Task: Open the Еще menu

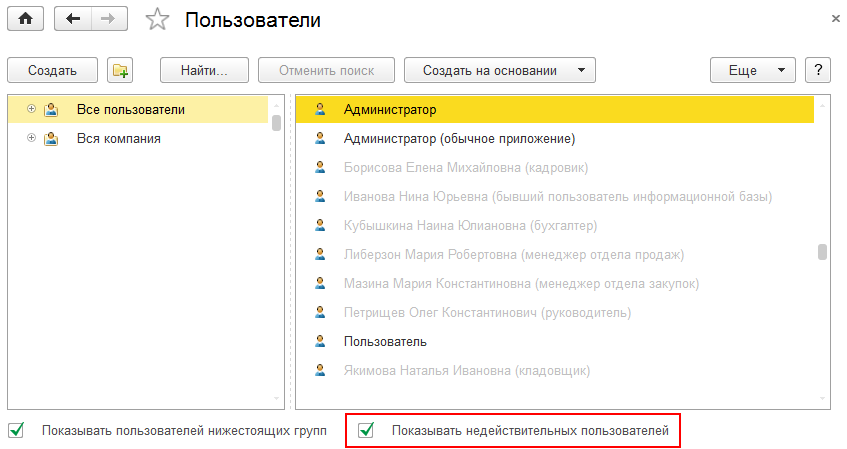Action: pyautogui.click(x=752, y=70)
